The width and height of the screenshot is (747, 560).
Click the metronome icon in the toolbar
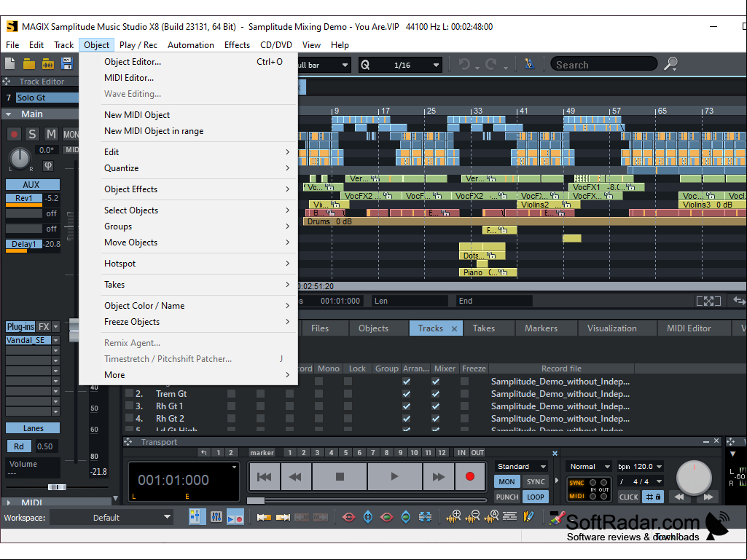[529, 64]
